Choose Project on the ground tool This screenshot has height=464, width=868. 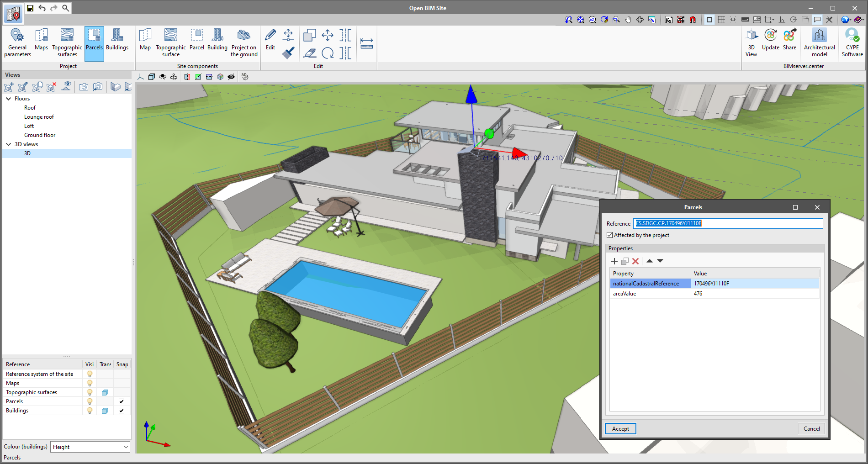(x=244, y=43)
